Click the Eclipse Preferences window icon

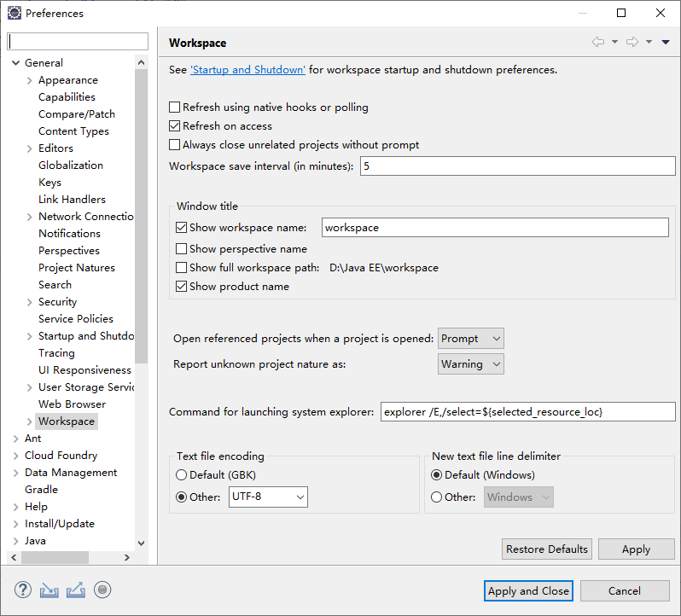15,13
